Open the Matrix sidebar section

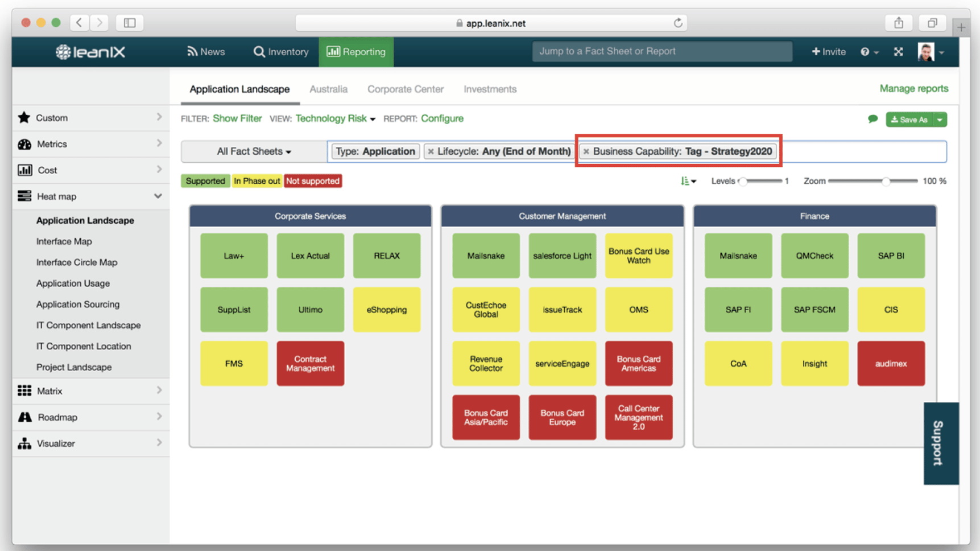tap(49, 390)
